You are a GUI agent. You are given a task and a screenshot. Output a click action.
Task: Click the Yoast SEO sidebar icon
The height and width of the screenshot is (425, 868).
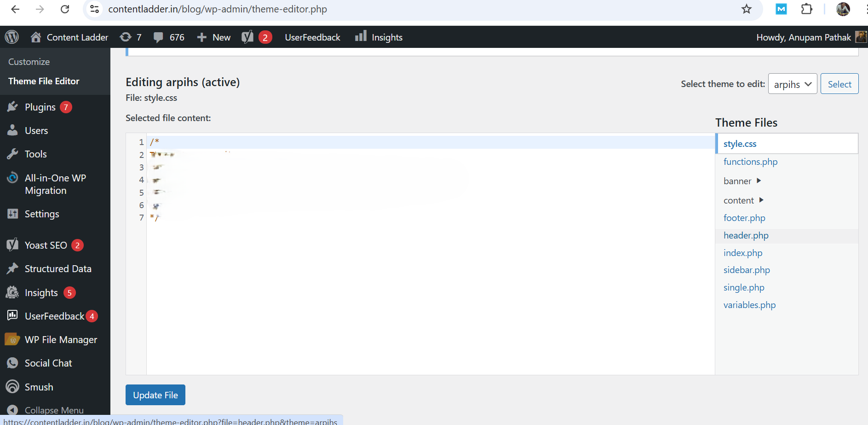(x=12, y=245)
